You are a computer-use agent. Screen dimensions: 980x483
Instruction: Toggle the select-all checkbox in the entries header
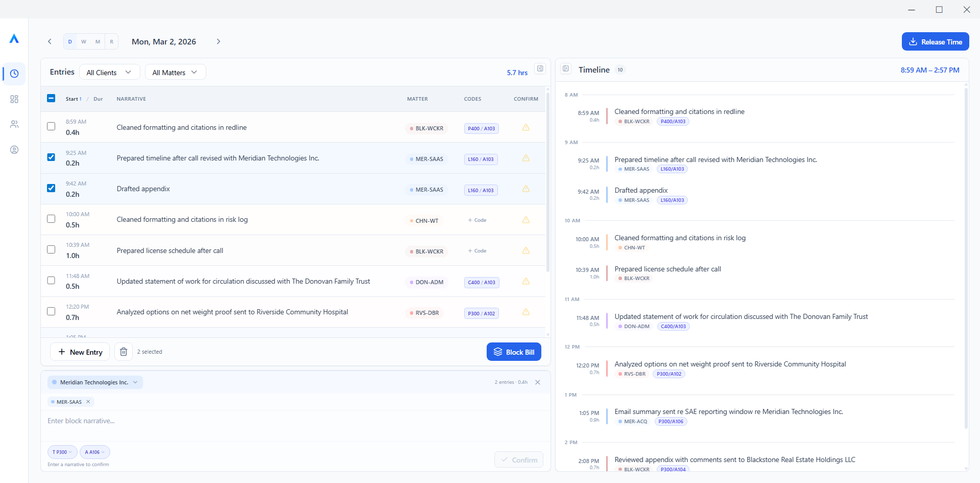51,97
